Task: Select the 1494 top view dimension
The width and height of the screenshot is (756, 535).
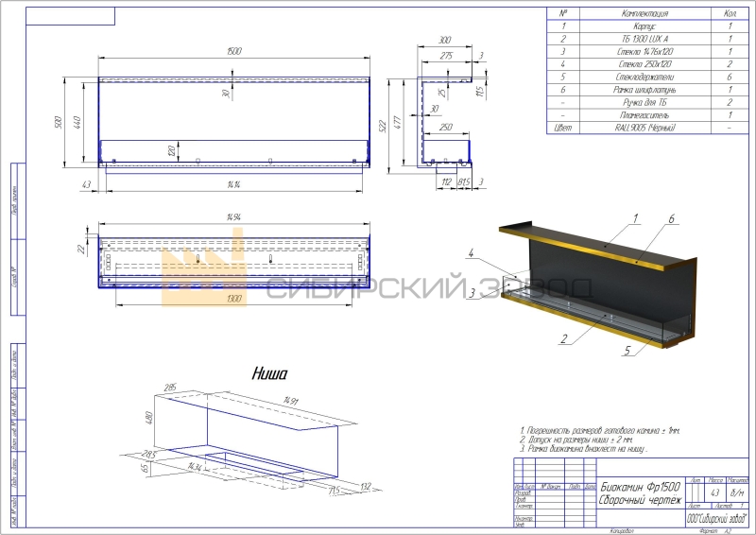Action: click(233, 218)
